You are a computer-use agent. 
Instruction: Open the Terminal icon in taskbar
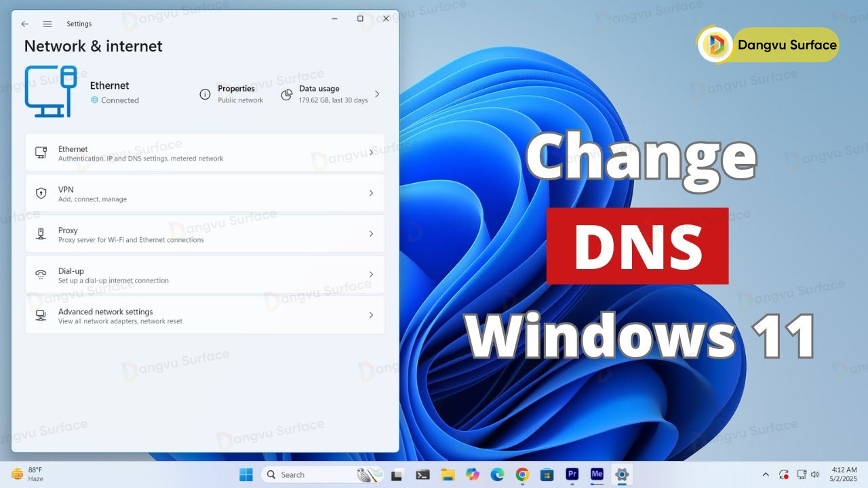click(422, 474)
